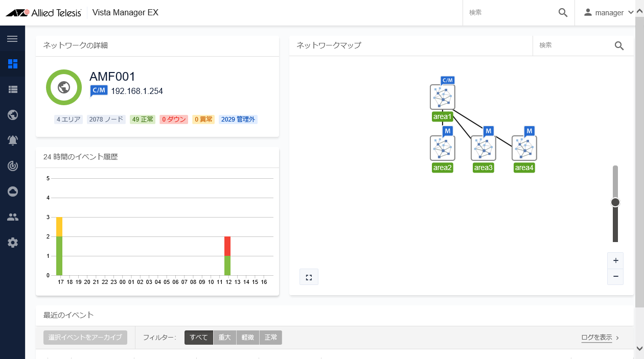Click the 0 ダウン status tag

[x=174, y=119]
